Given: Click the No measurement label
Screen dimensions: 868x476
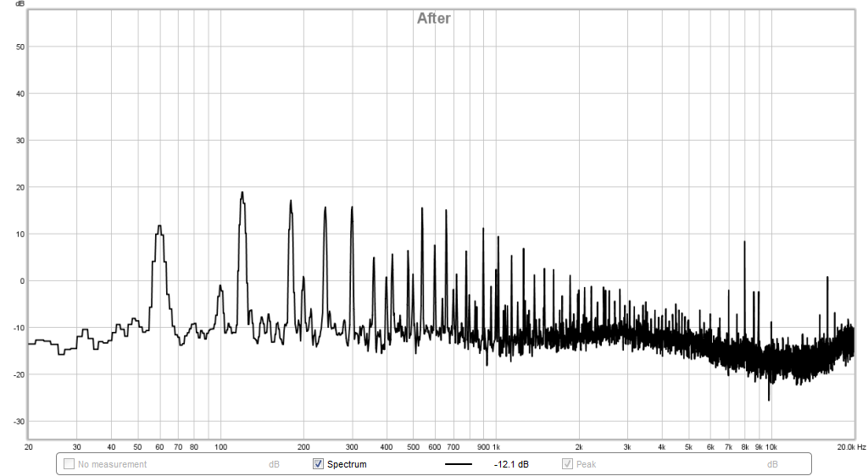Looking at the screenshot, I should point(113,464).
